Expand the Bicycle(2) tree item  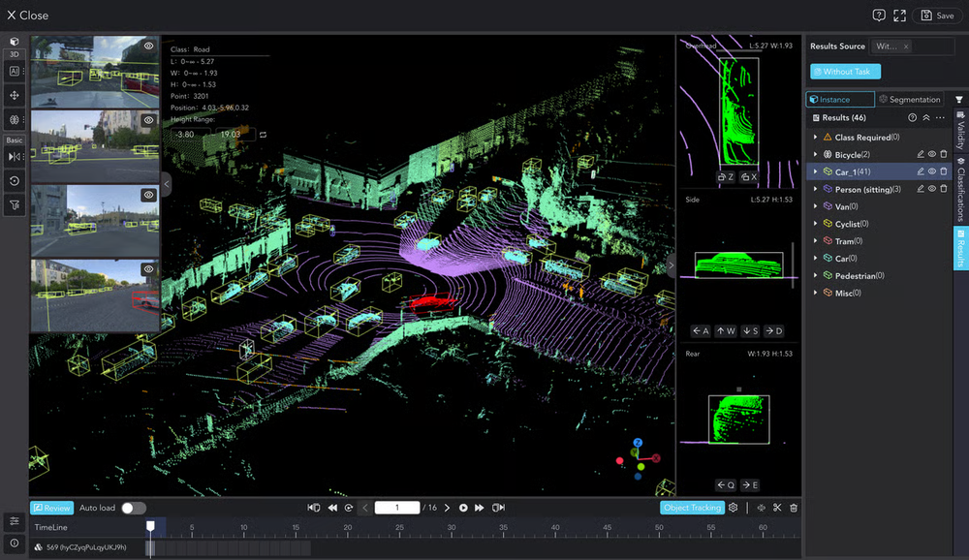point(815,154)
